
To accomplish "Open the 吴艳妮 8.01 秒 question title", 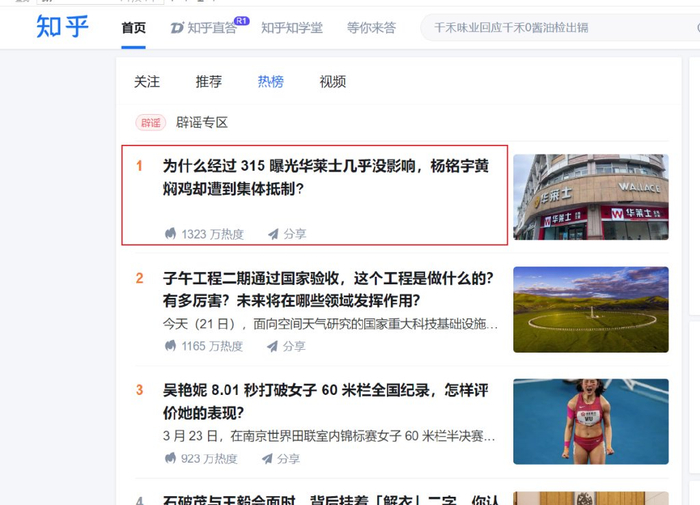I will pos(325,401).
